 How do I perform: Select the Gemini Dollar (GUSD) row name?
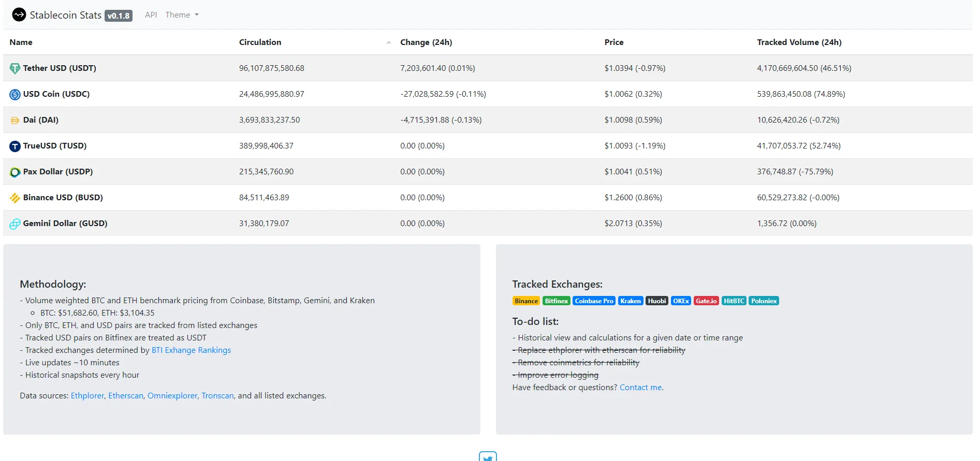pos(65,224)
